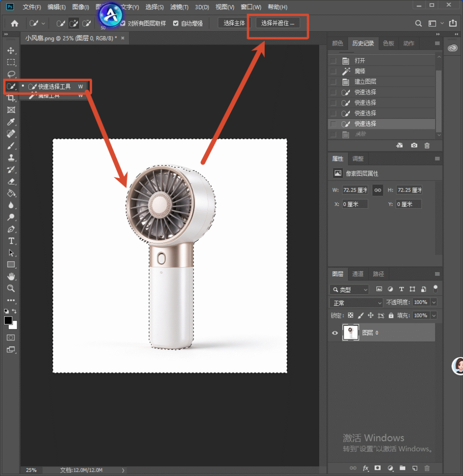
Task: Select the Zoom tool in toolbar
Action: tap(11, 288)
